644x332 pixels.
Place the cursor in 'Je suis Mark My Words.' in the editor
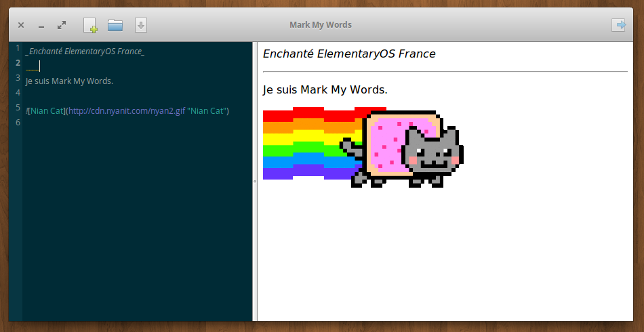(x=69, y=81)
